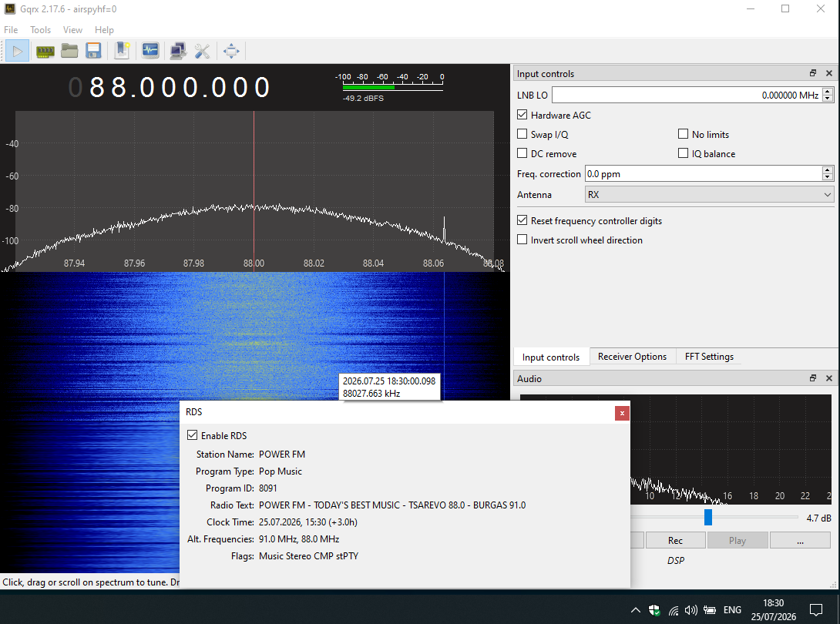Click the Rec audio button

coord(675,541)
